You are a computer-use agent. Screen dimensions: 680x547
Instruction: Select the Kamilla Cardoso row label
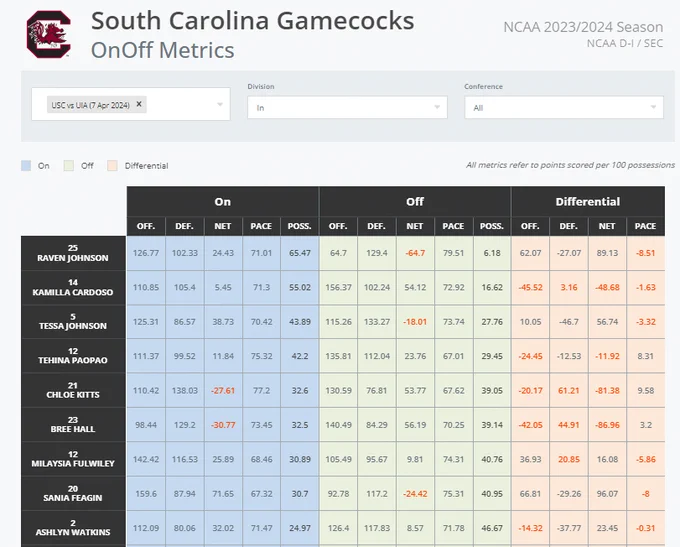[73, 288]
